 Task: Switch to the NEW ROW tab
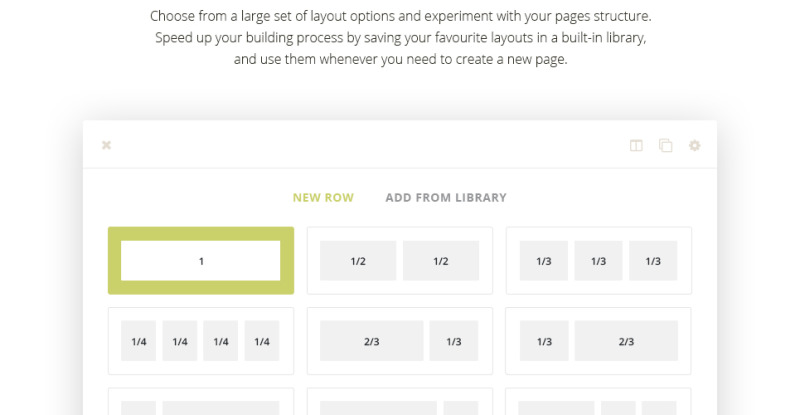coord(323,198)
